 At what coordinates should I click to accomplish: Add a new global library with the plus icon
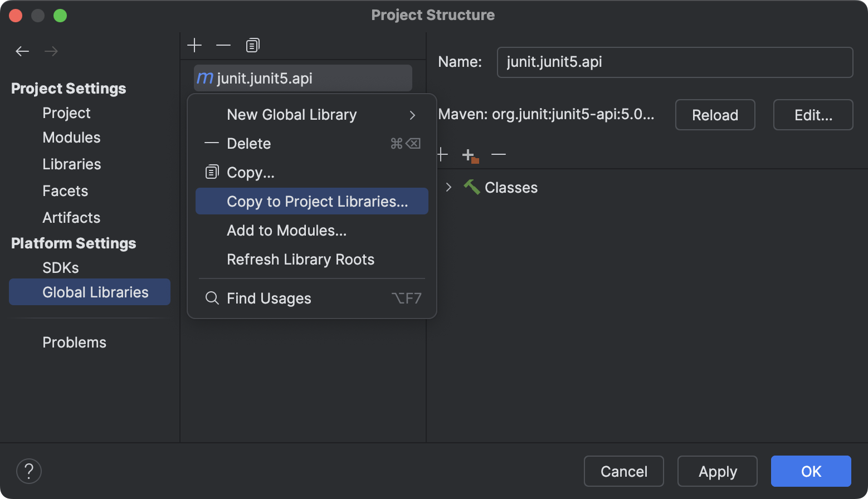194,45
